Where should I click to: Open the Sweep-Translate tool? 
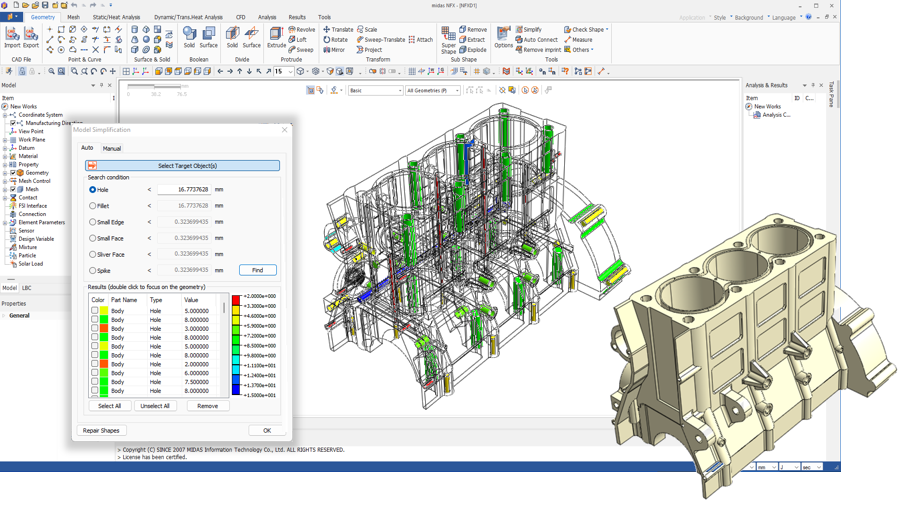click(x=381, y=39)
